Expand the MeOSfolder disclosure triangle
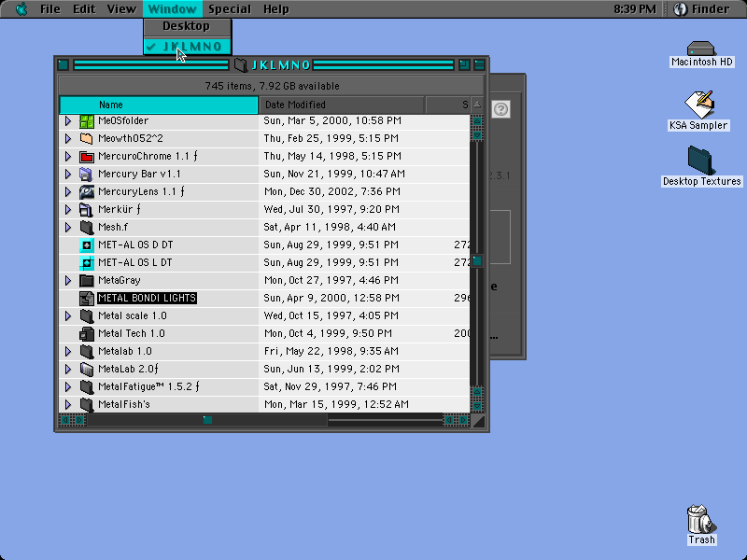Viewport: 747px width, 560px height. (x=68, y=121)
